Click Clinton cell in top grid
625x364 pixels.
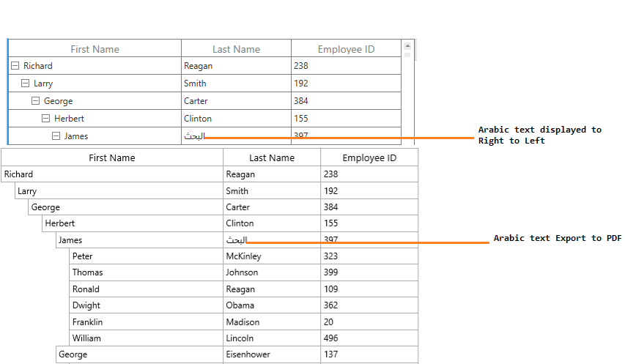[x=236, y=118]
